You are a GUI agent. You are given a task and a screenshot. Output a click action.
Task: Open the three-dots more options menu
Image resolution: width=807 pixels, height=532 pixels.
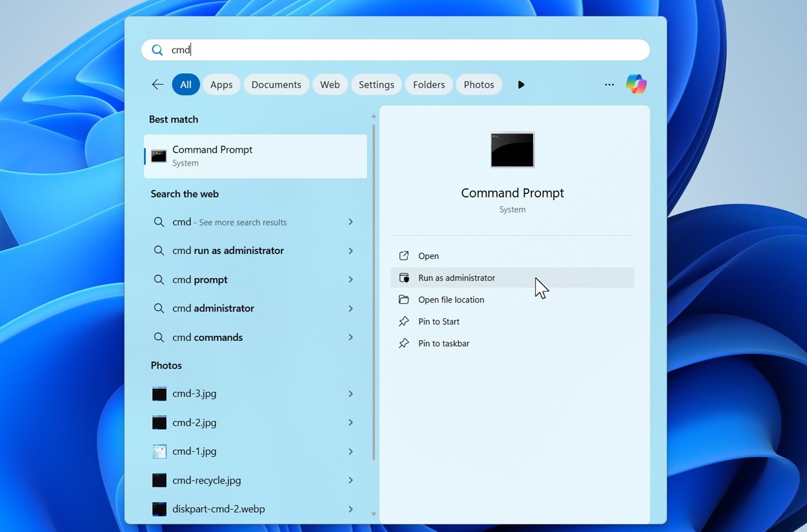click(609, 84)
